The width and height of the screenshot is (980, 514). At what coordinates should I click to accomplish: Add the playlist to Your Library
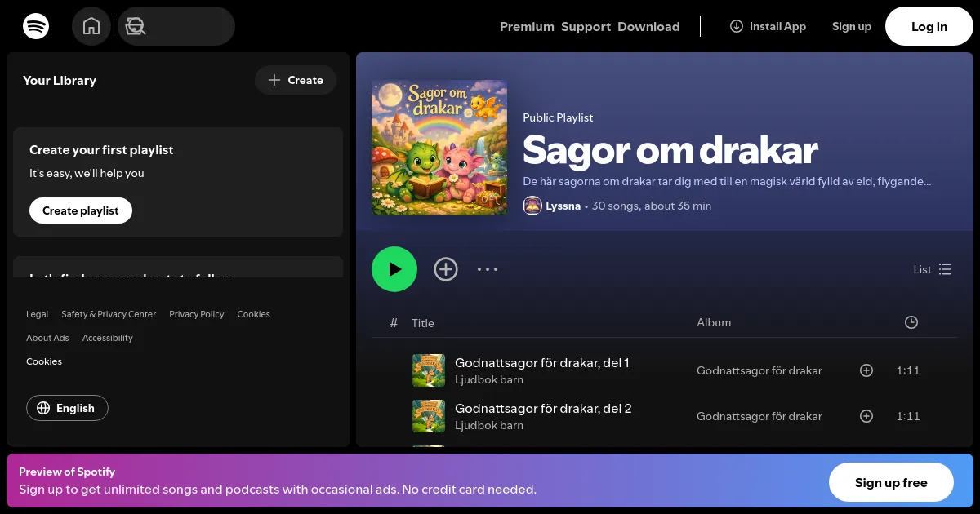pyautogui.click(x=446, y=269)
